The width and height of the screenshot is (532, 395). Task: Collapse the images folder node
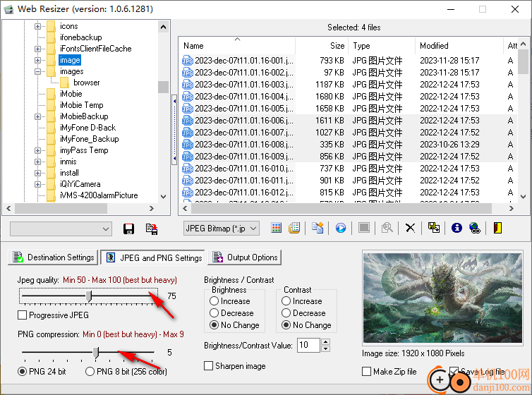[37, 71]
